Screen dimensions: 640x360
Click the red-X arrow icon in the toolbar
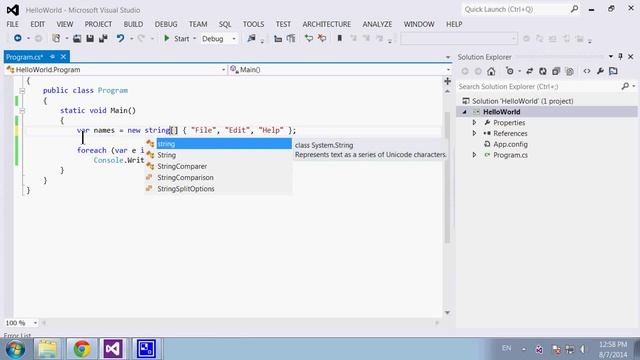coord(322,38)
